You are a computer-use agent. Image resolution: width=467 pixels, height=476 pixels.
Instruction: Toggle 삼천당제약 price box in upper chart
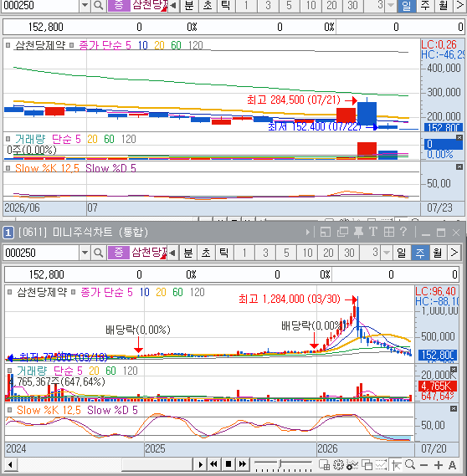(x=8, y=45)
